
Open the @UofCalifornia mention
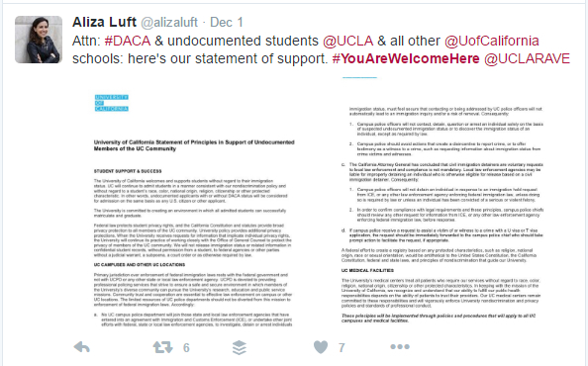click(x=492, y=41)
